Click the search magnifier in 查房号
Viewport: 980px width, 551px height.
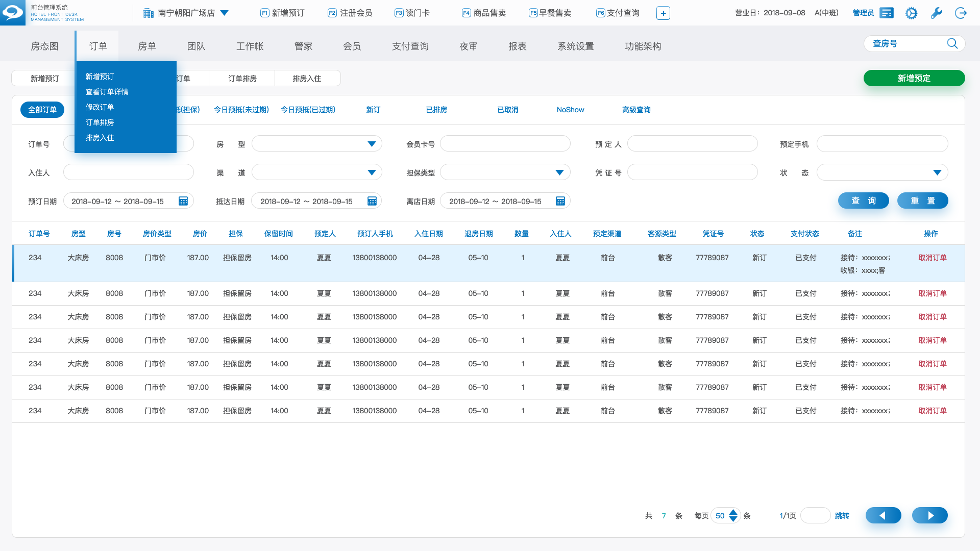pyautogui.click(x=952, y=44)
